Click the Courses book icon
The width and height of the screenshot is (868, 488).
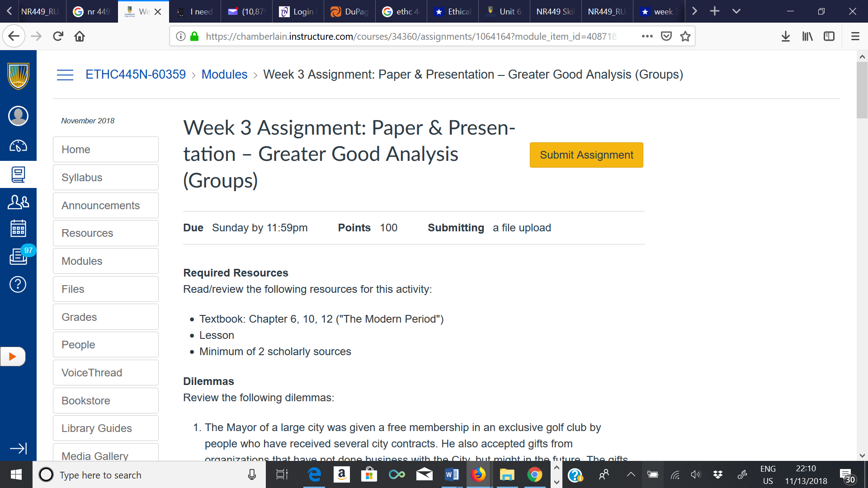[18, 174]
